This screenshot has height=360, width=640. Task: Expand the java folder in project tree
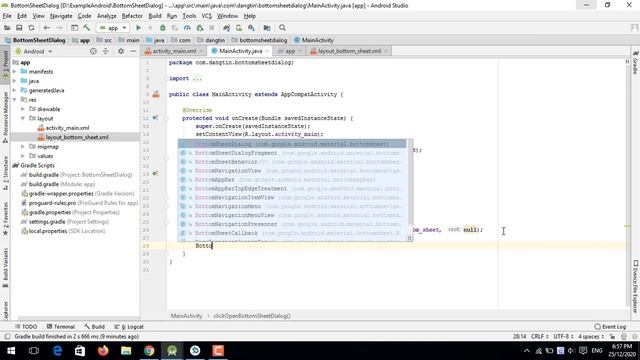(x=15, y=81)
